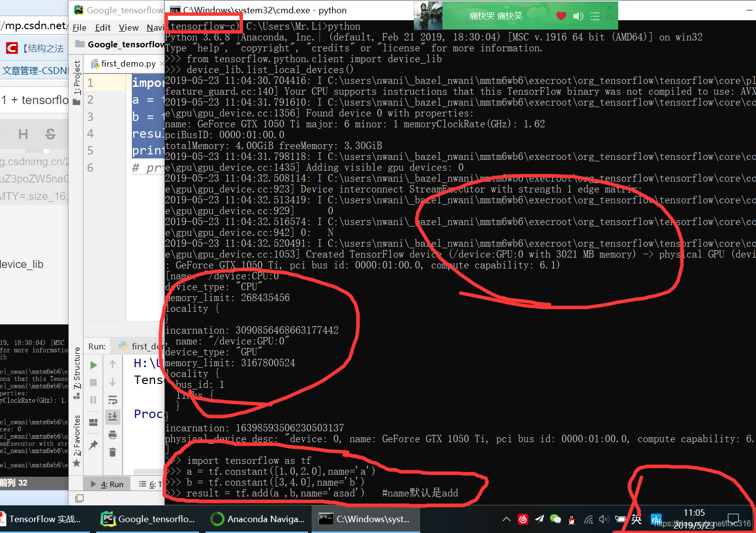Image resolution: width=756 pixels, height=533 pixels.
Task: Open the PyCharm View menu
Action: [129, 28]
